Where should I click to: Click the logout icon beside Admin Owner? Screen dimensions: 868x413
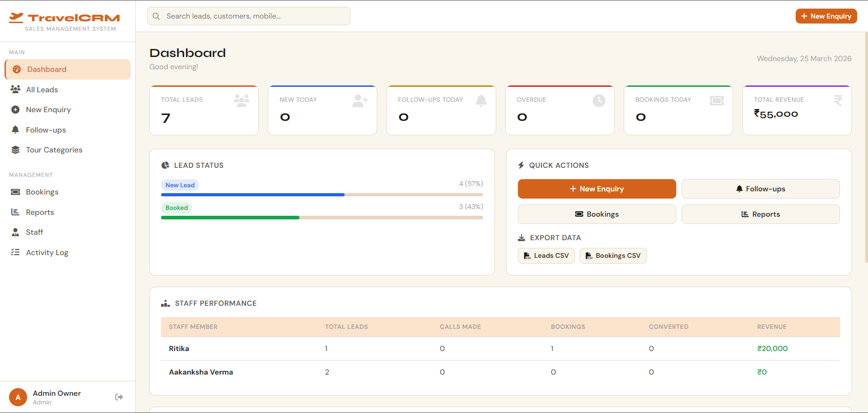(119, 397)
